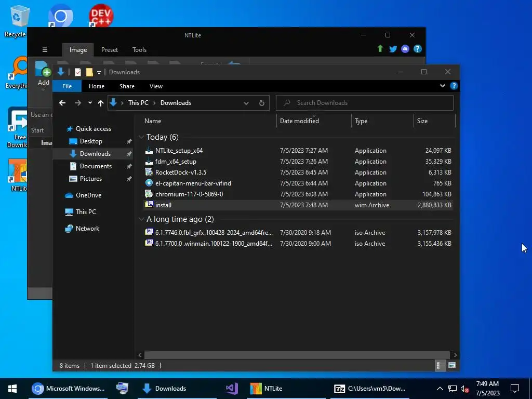Go up one folder level
This screenshot has width=532, height=399.
coord(101,103)
